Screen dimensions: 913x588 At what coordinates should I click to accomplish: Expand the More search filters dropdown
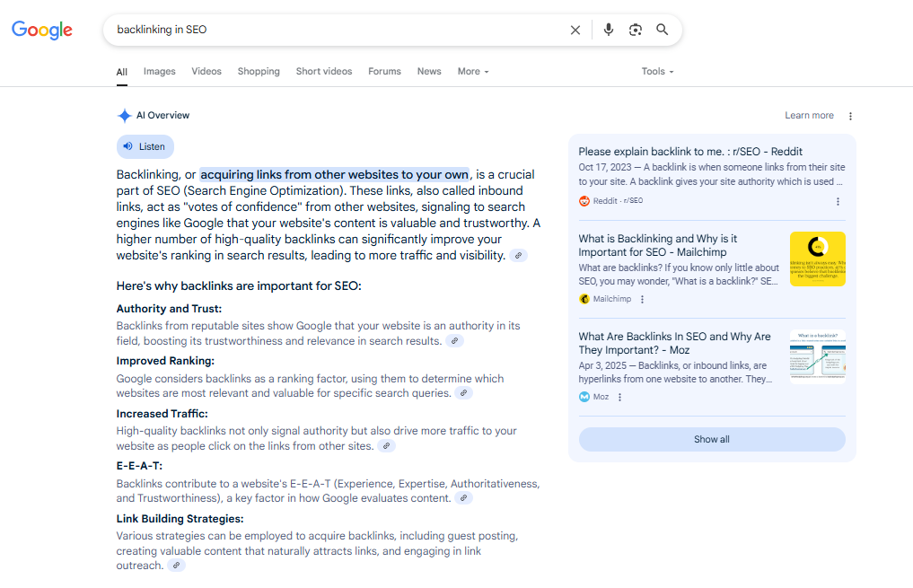[473, 72]
